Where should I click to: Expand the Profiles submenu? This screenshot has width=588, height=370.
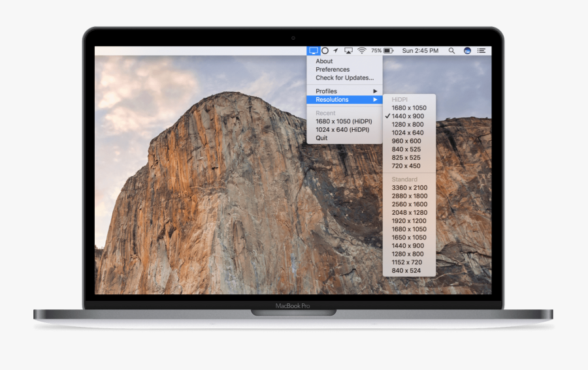344,91
